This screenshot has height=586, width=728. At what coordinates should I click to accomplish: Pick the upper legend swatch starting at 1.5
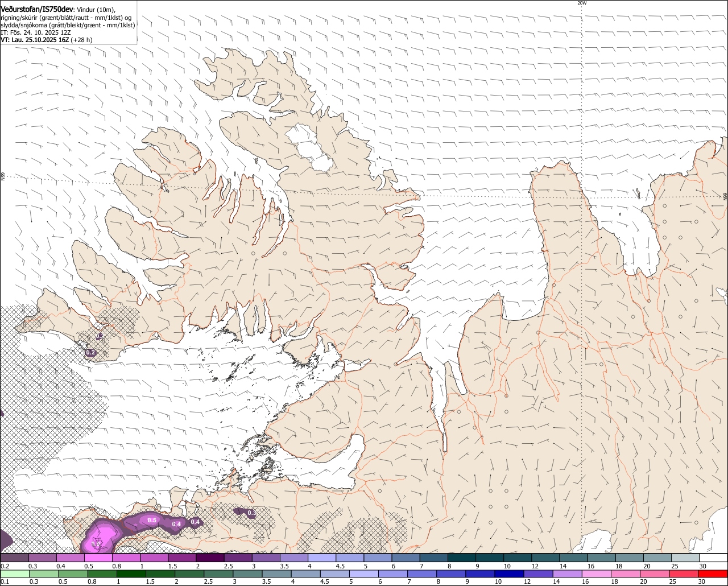[x=182, y=558]
